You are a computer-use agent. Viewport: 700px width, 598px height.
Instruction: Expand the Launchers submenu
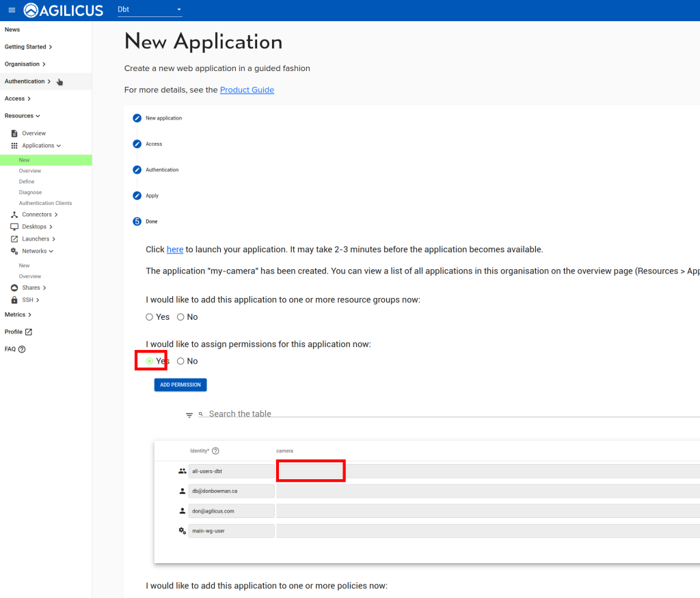tap(39, 239)
